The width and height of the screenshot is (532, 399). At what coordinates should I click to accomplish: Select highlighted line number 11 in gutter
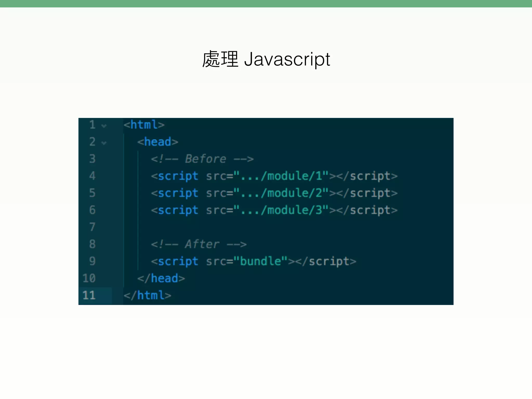89,295
